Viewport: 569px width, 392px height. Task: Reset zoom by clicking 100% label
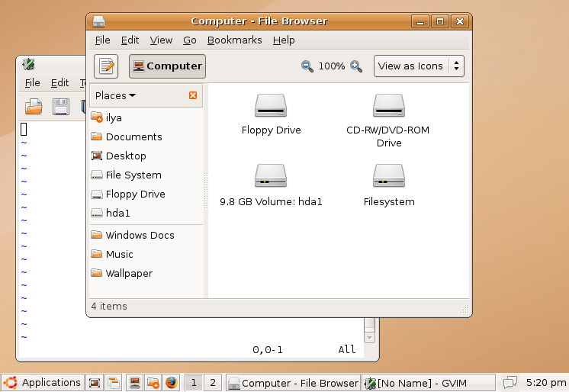(x=332, y=66)
